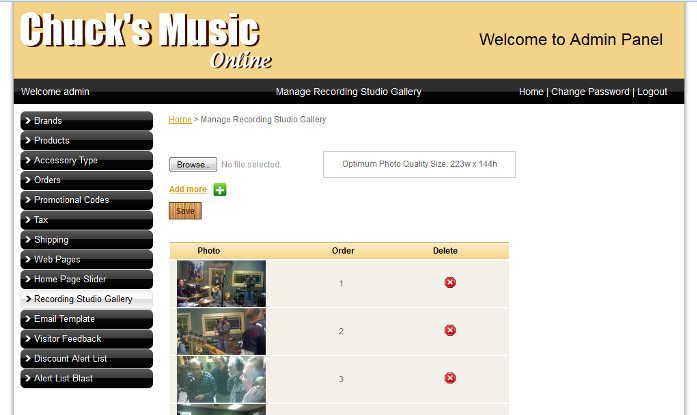Select Promotional Codes in the sidebar
Screen dimensions: 697x415
tap(87, 200)
